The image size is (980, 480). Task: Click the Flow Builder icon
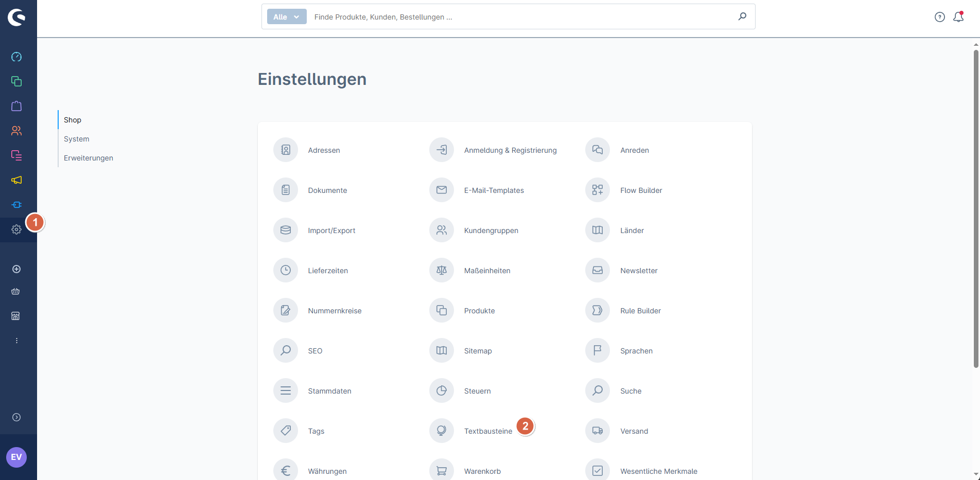(597, 190)
